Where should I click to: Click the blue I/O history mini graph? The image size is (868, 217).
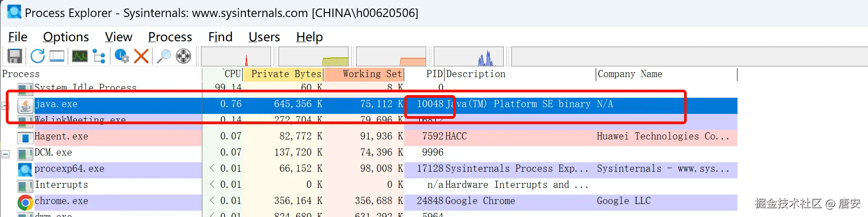pyautogui.click(x=469, y=56)
